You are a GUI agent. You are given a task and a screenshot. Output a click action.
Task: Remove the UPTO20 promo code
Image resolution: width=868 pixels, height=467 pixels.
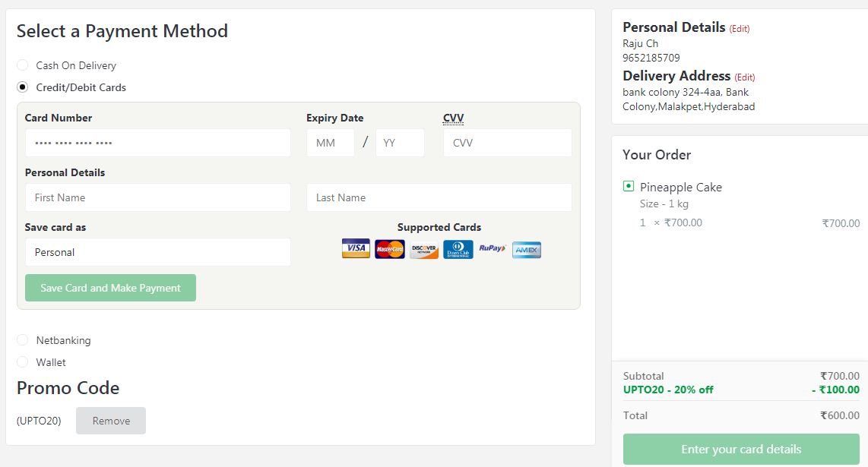[111, 421]
